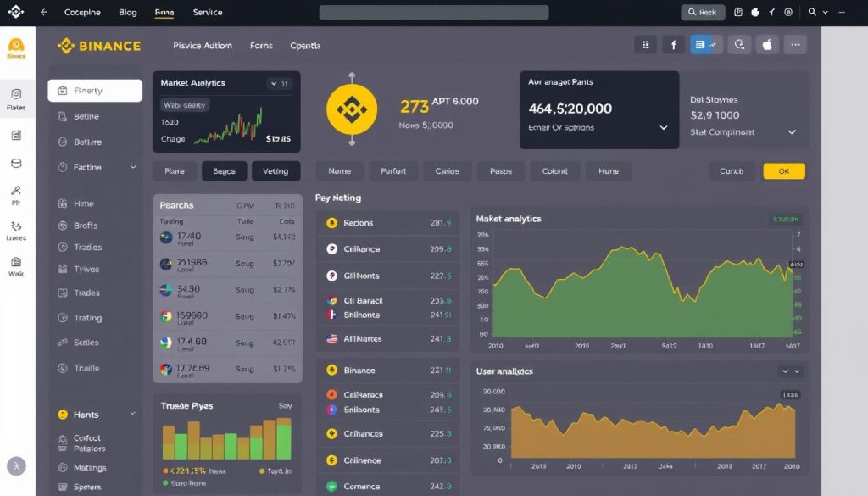Image resolution: width=868 pixels, height=496 pixels.
Task: Click the Recions coin icon
Action: click(332, 223)
